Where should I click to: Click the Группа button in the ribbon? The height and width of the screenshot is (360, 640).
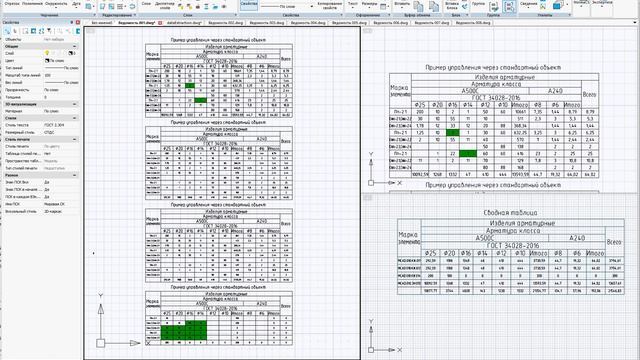478,4
